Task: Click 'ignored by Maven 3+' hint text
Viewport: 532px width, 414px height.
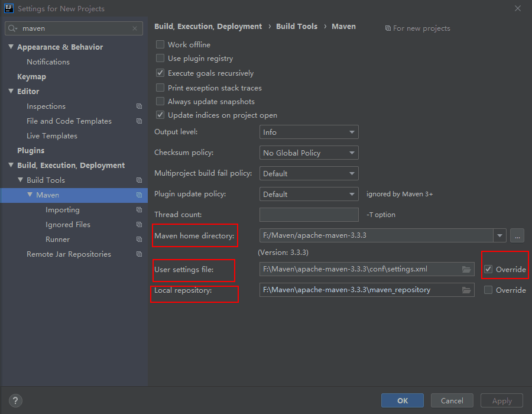Action: point(400,194)
